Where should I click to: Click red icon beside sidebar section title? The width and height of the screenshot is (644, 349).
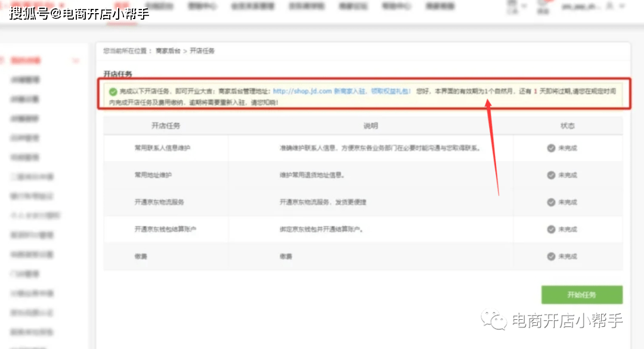coord(2,60)
